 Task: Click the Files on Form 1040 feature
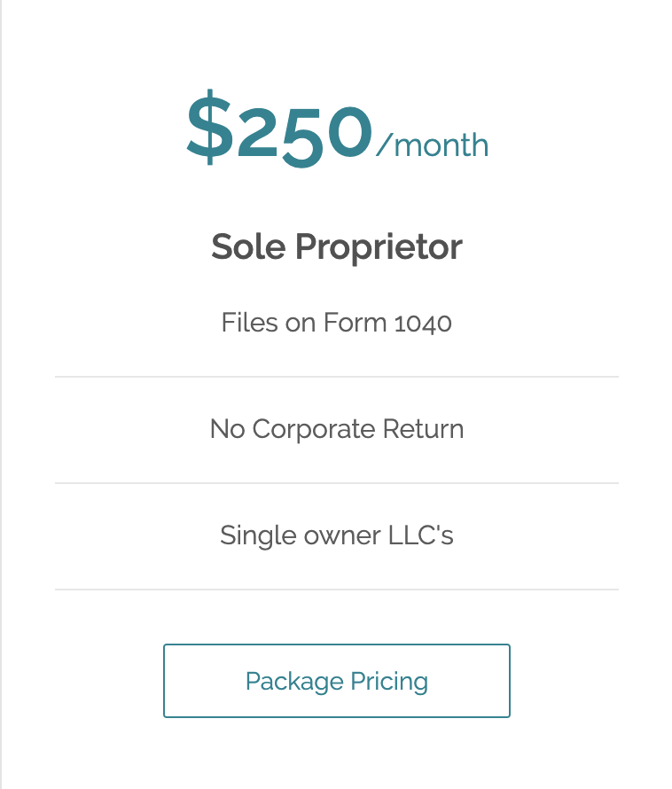[336, 323]
